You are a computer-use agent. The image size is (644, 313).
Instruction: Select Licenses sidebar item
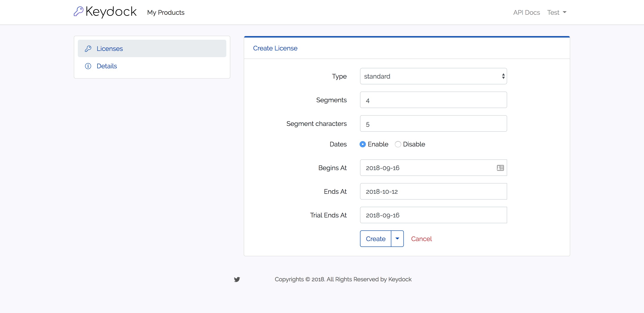click(x=110, y=49)
